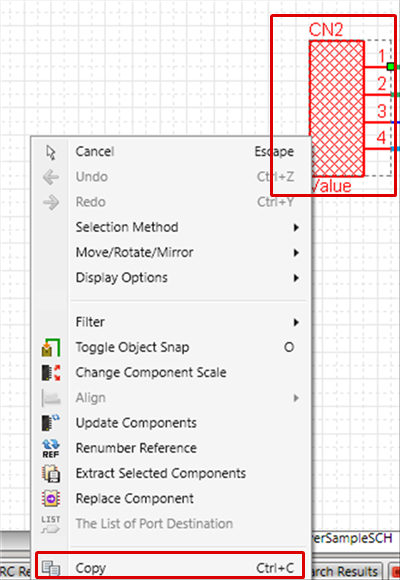Screen dimensions: 400x580
Task: Click the Cancel cursor arrow icon
Action: click(51, 152)
